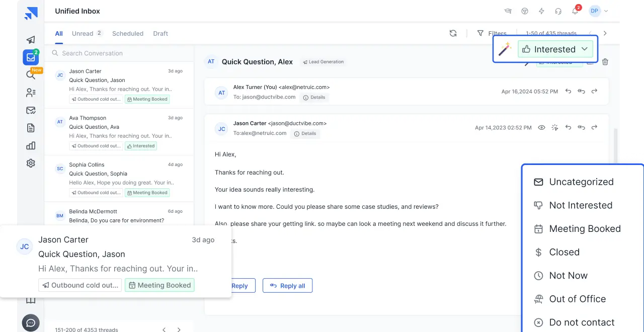Switch to the Unread tab
This screenshot has width=644, height=332.
83,34
